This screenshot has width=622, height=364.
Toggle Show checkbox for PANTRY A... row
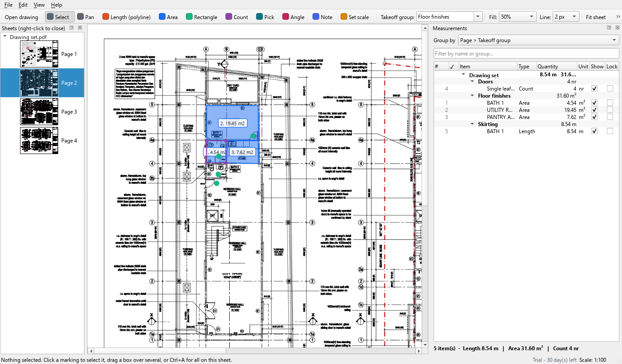[x=594, y=117]
